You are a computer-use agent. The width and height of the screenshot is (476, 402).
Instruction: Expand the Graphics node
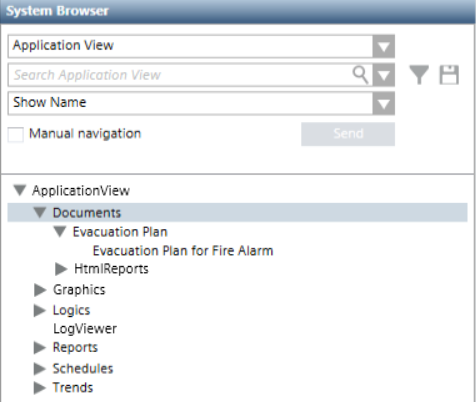40,290
